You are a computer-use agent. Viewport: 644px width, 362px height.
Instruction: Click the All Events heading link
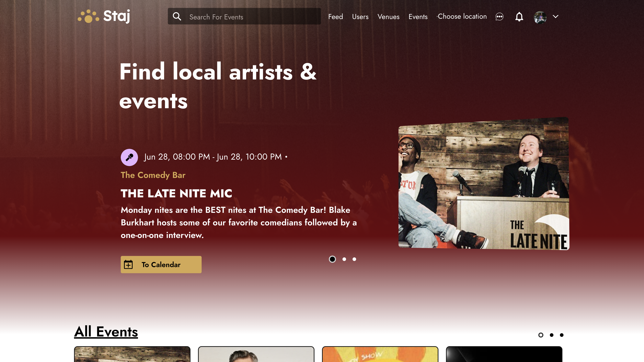point(106,331)
